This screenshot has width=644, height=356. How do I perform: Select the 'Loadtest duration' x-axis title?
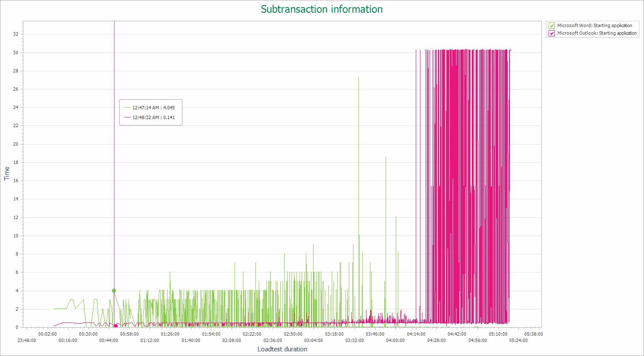point(282,349)
